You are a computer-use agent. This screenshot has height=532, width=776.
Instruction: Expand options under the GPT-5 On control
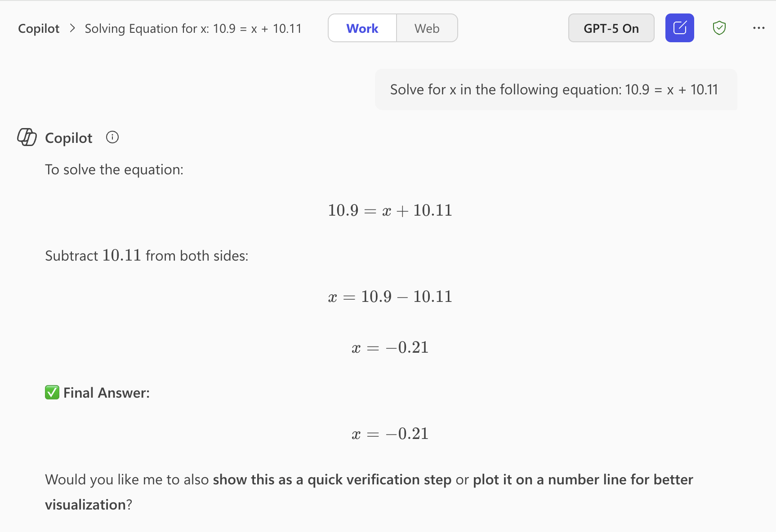(x=611, y=28)
